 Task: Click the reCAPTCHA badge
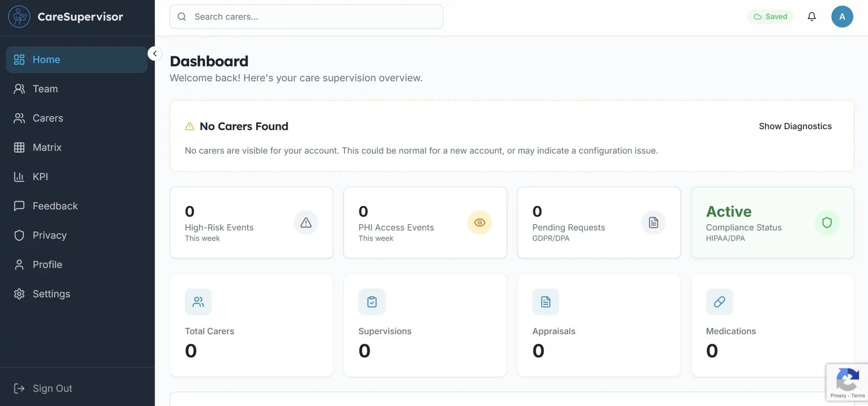[847, 382]
